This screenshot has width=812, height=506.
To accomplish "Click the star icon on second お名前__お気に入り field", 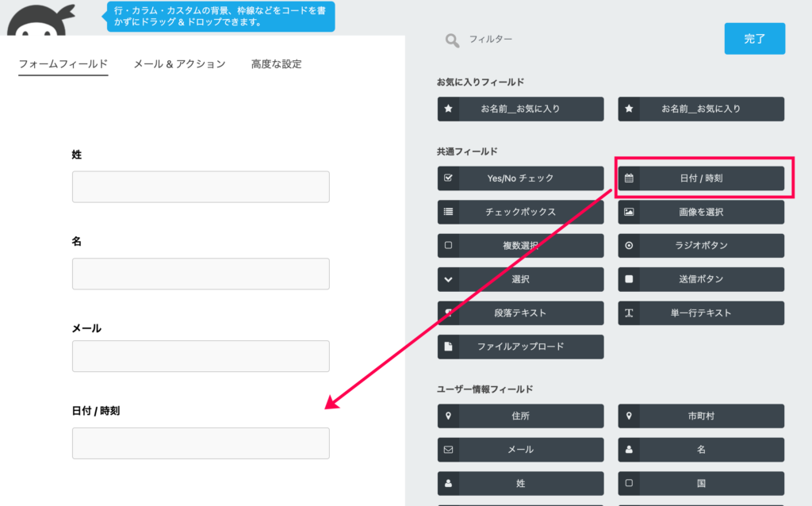I will click(x=629, y=109).
